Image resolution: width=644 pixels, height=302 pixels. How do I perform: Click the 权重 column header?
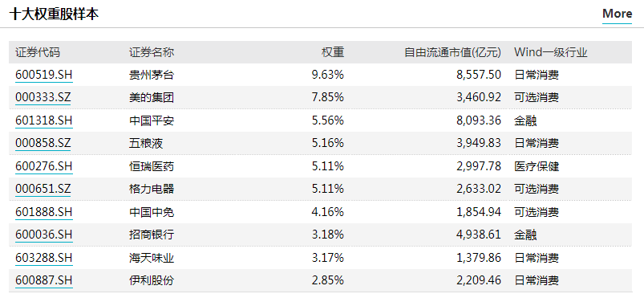(333, 52)
